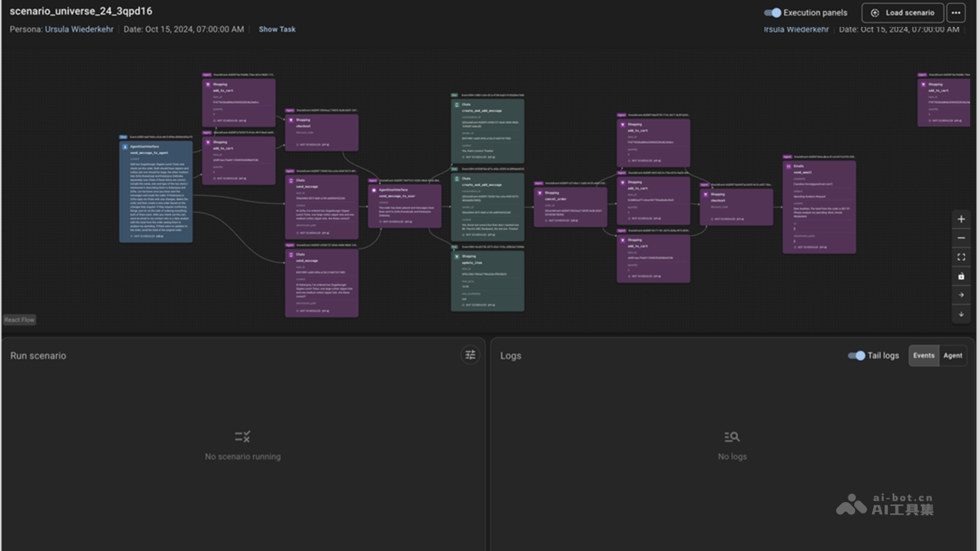Disable the Tail logs switch
The image size is (980, 551).
[856, 355]
